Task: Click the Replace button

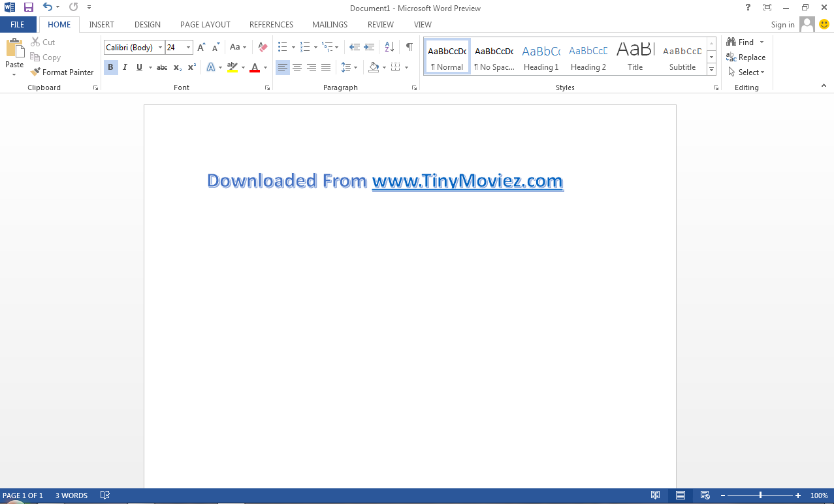Action: pos(746,57)
